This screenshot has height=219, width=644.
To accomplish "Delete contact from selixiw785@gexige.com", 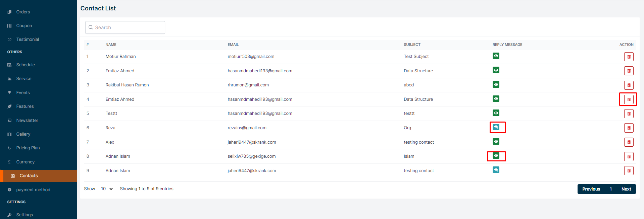I will [x=629, y=156].
